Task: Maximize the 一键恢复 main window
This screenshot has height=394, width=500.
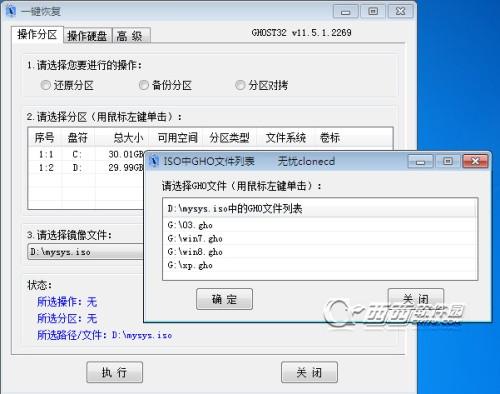Action: pos(373,12)
